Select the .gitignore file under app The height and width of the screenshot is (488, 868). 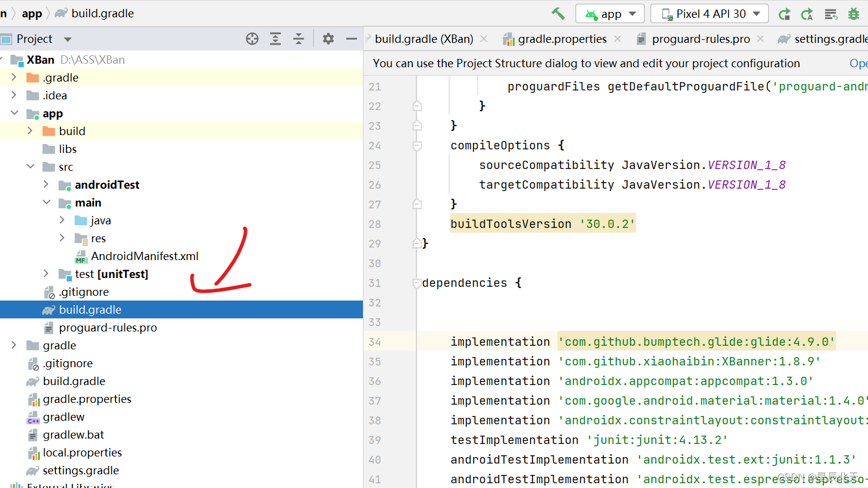point(83,292)
